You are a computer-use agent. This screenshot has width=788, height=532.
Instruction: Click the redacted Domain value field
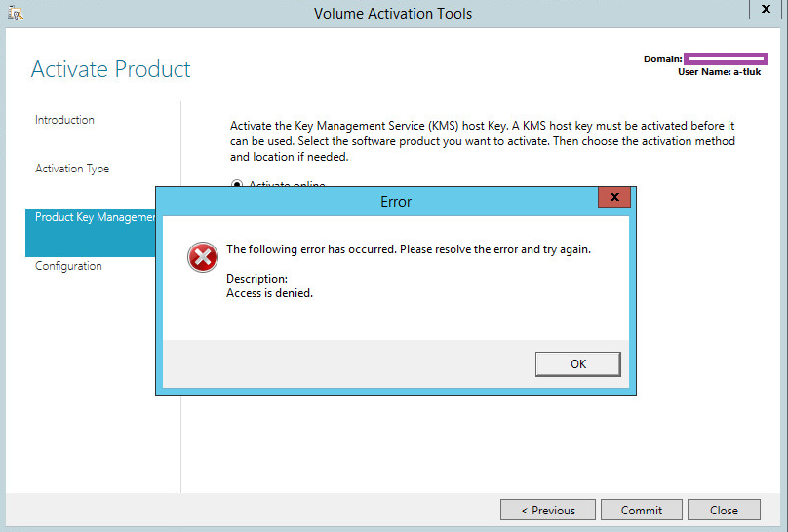(x=726, y=59)
